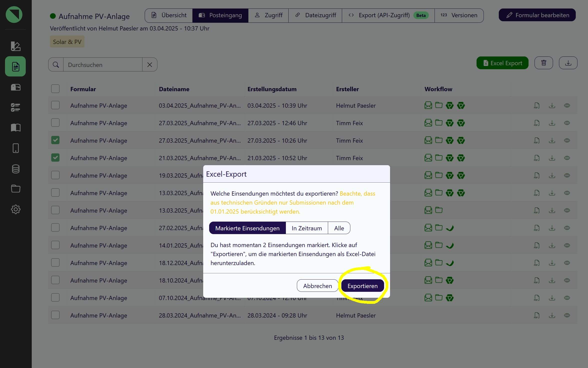The image size is (588, 368).
Task: Click the download icon button beside trash
Action: click(x=568, y=63)
